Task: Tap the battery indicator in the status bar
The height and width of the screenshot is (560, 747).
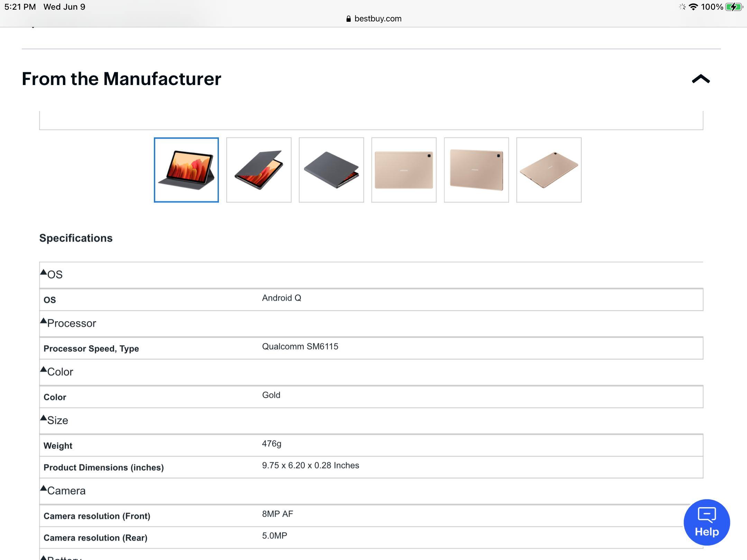Action: pyautogui.click(x=734, y=7)
